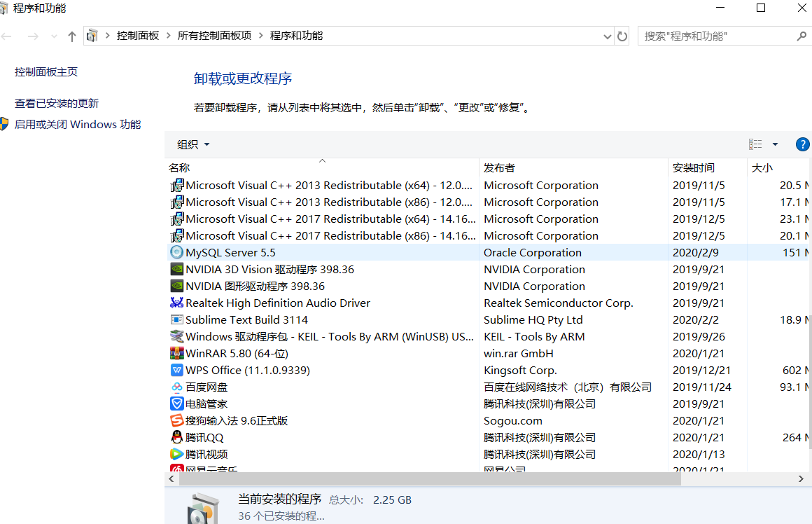The height and width of the screenshot is (524, 812).
Task: Open recent locations dropdown arrow
Action: click(55, 37)
